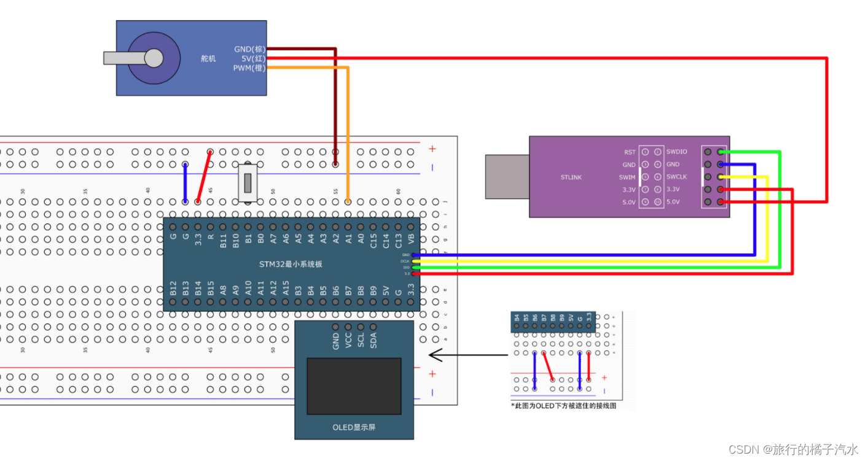Select the orange PWM signal wire
Image resolution: width=868 pixels, height=461 pixels.
point(348,134)
